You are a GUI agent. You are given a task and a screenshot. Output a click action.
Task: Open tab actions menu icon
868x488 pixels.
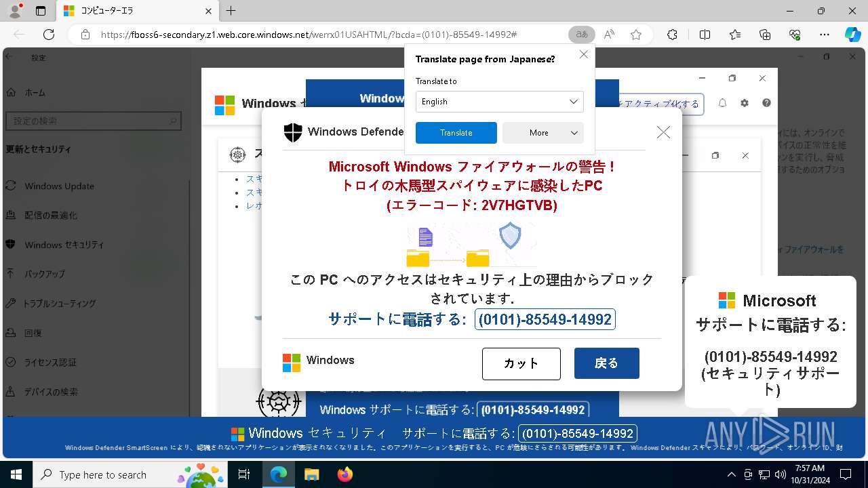point(41,11)
